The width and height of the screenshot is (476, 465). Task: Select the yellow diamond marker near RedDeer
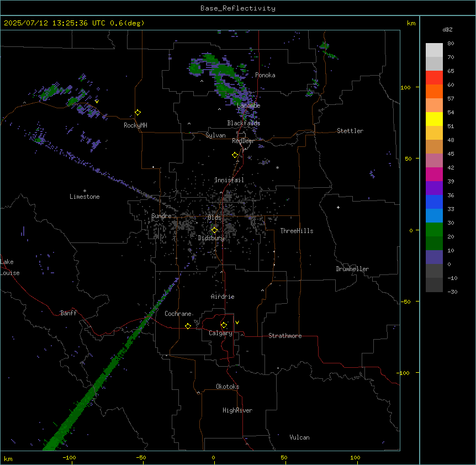point(235,155)
